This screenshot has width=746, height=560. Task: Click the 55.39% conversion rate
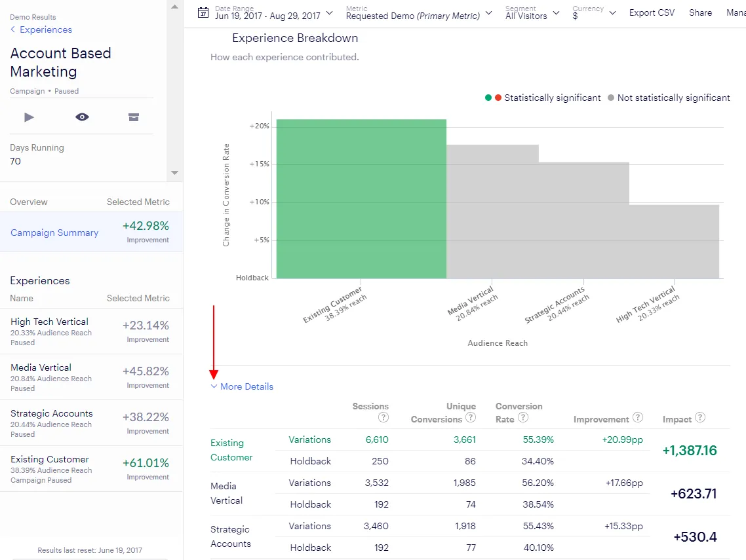[538, 439]
